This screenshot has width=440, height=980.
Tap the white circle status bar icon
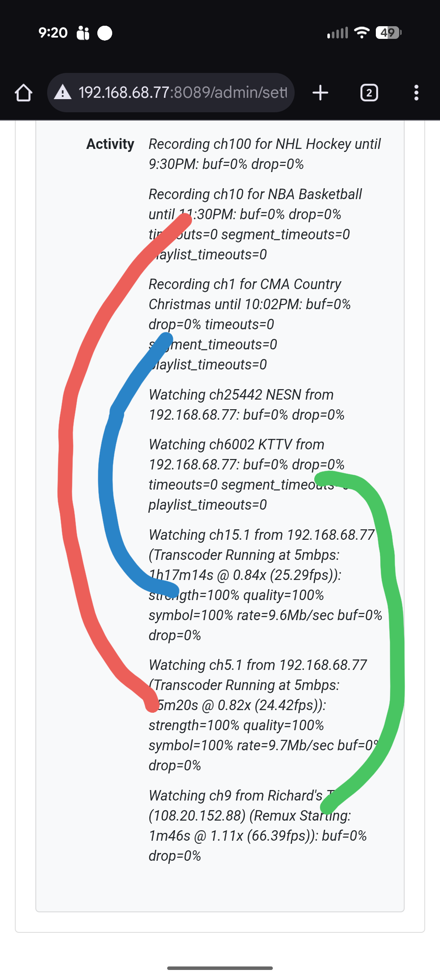105,33
